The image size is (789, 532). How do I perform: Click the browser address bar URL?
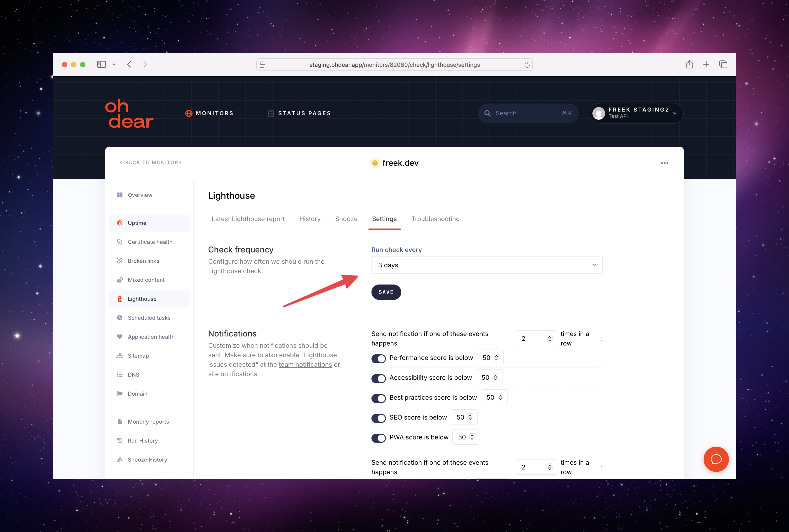click(394, 65)
